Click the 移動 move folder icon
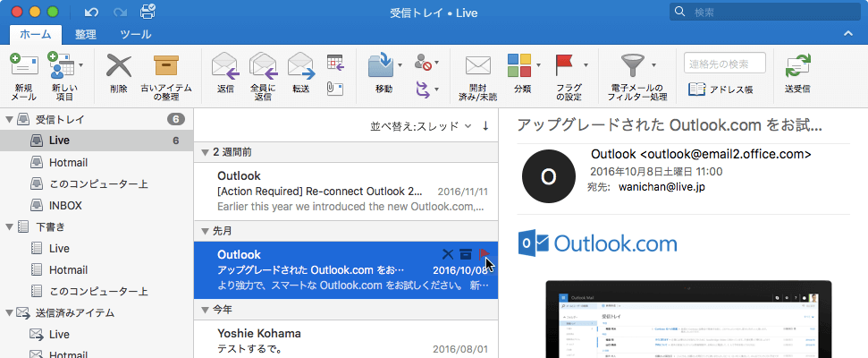The width and height of the screenshot is (868, 358). pyautogui.click(x=381, y=65)
